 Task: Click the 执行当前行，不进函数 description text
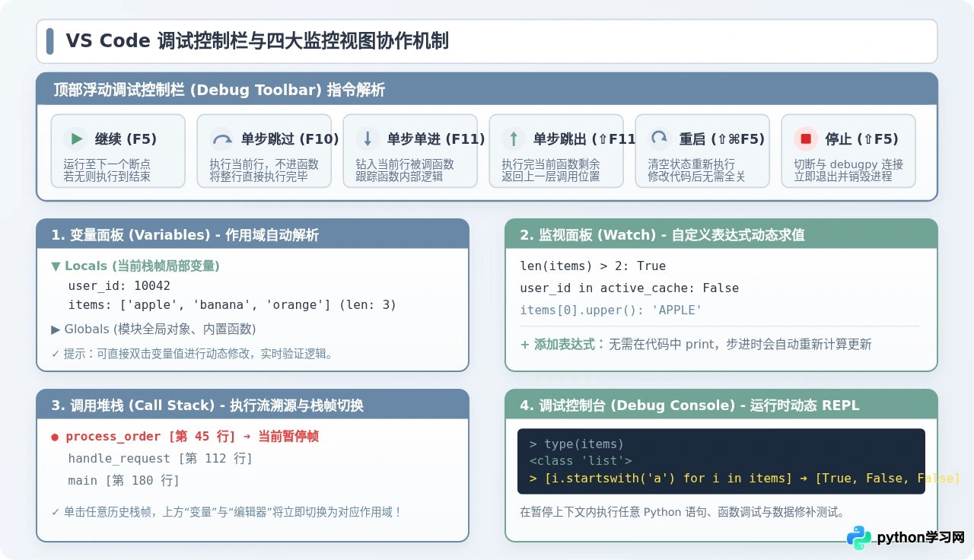pos(264,164)
